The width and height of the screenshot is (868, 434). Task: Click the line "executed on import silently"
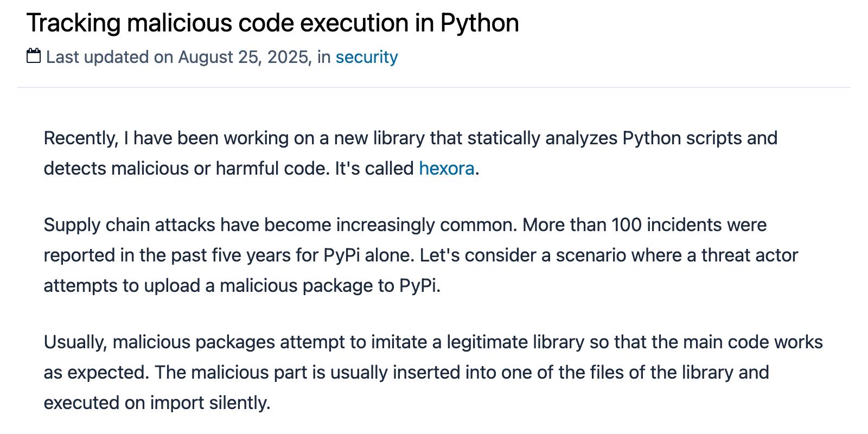[156, 403]
